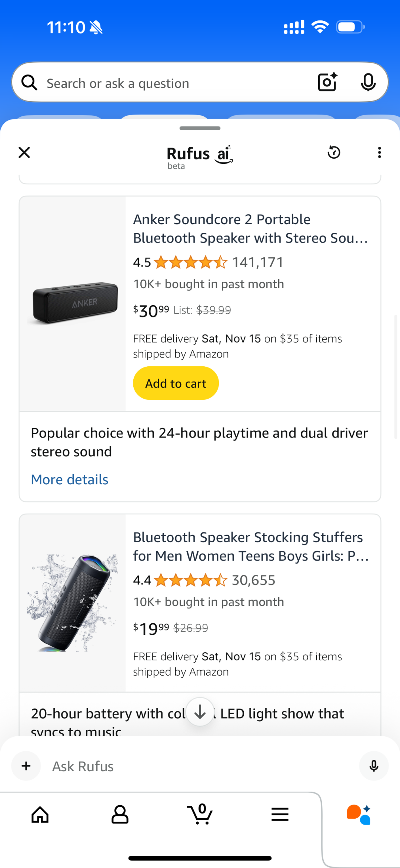Viewport: 400px width, 868px height.
Task: Tap the camera lens search icon
Action: point(328,82)
